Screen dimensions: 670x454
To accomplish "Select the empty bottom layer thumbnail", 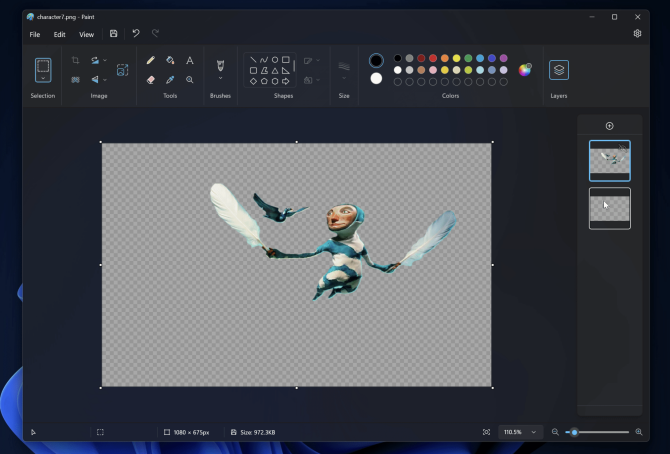I will [x=609, y=209].
